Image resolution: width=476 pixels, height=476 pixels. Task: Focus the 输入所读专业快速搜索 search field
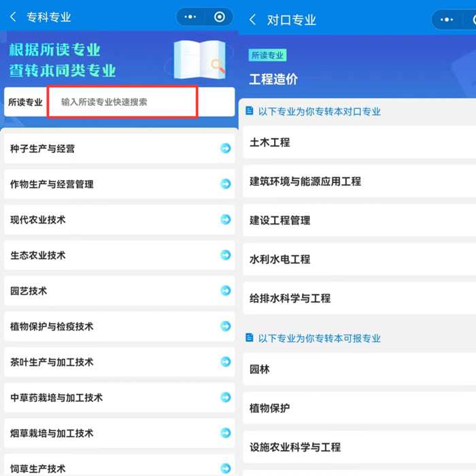[x=122, y=102]
